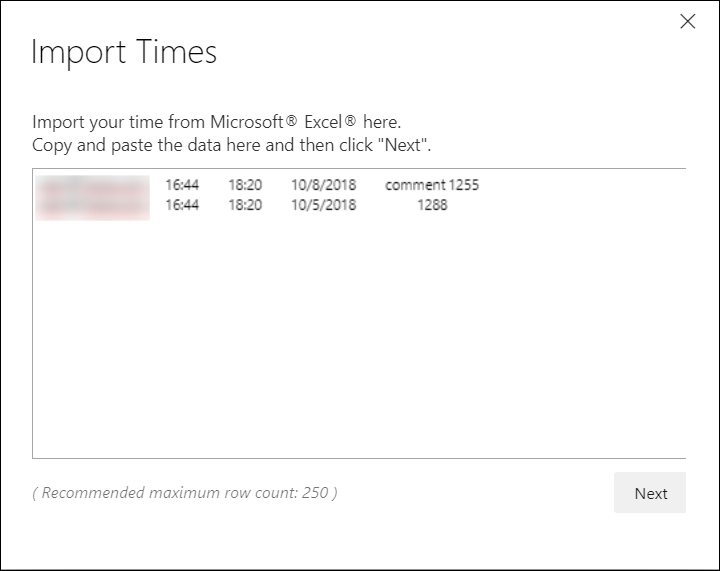Click the date 10/8/2018 in pasted data
Image resolution: width=720 pixels, height=571 pixels.
[x=324, y=185]
